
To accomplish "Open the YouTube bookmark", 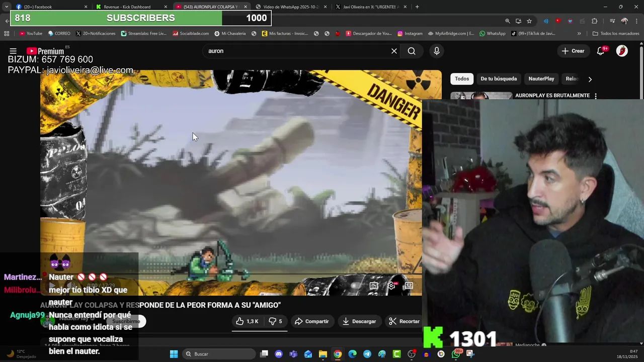I will pyautogui.click(x=31, y=34).
